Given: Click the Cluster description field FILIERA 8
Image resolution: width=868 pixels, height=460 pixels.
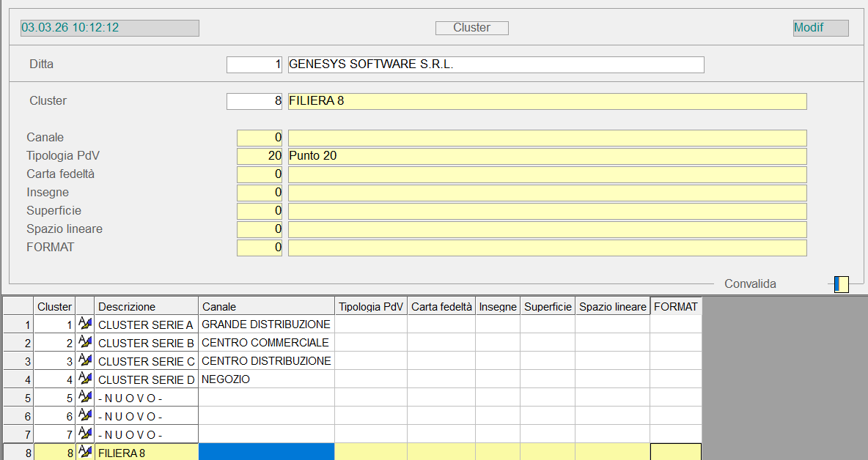Looking at the screenshot, I should (x=547, y=101).
